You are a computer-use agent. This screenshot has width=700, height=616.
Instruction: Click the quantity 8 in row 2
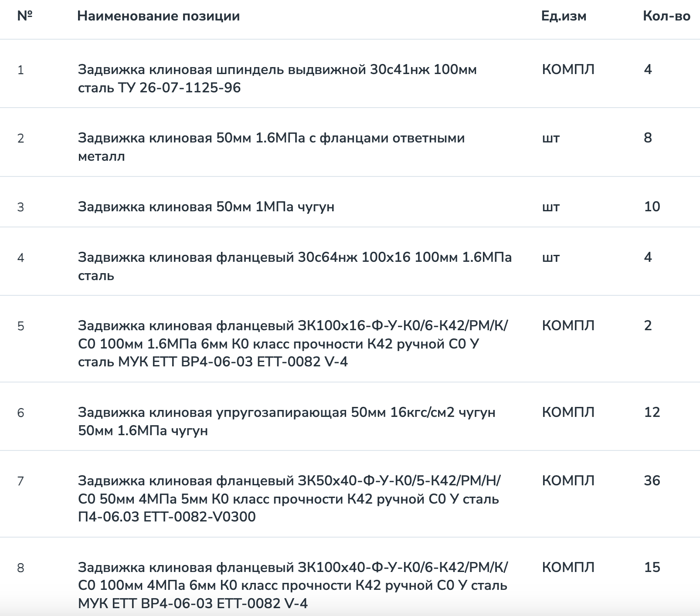pyautogui.click(x=648, y=138)
